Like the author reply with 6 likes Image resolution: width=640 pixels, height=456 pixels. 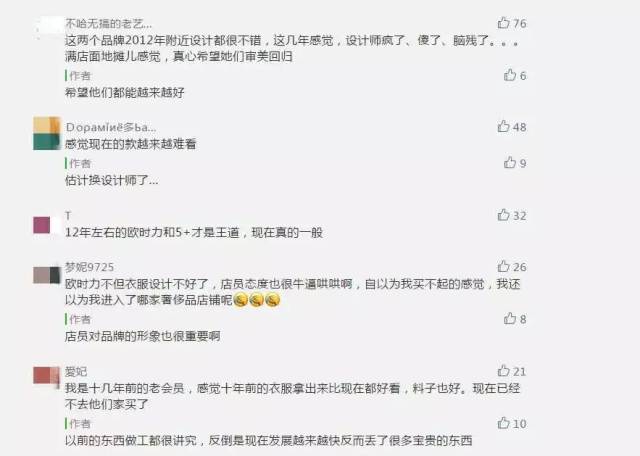(510, 75)
